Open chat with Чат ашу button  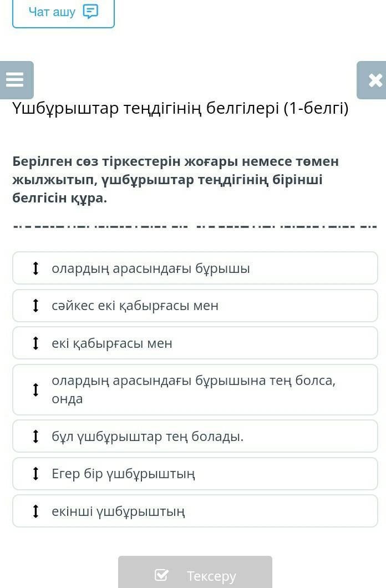63,13
